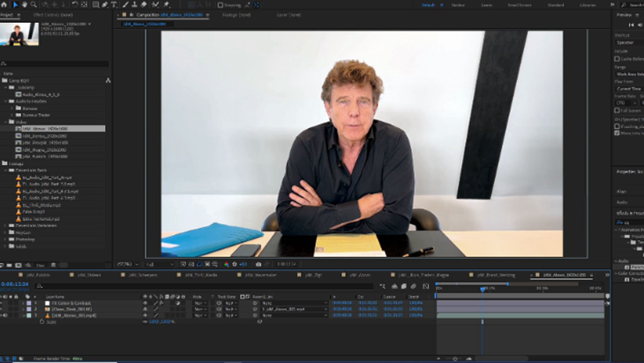
Task: Click the Scale value of layer 3
Action: pos(161,321)
